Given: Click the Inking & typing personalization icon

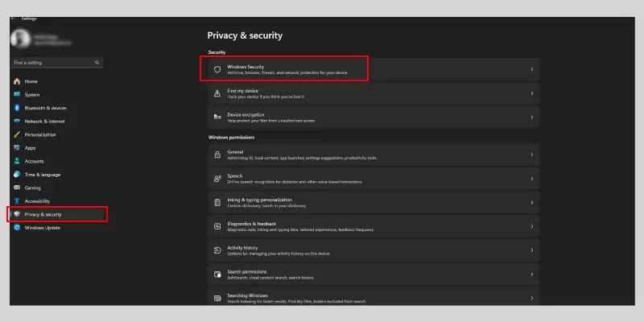Looking at the screenshot, I should [217, 202].
